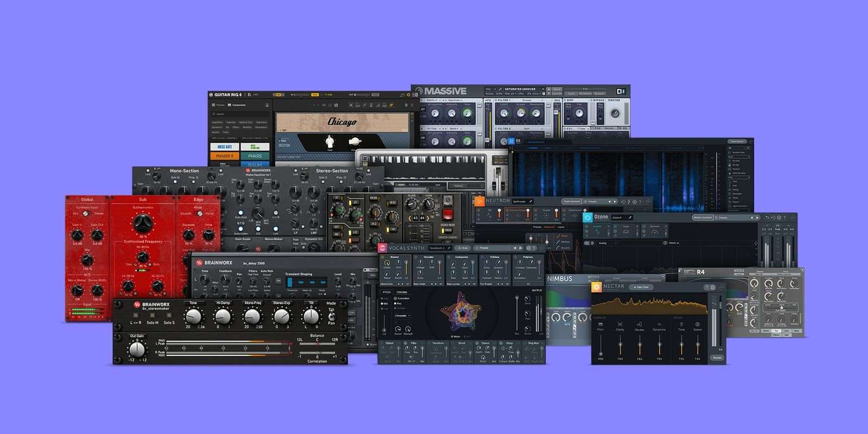868x434 pixels.
Task: Click Track Assistant in Neutron
Action: pyautogui.click(x=572, y=202)
